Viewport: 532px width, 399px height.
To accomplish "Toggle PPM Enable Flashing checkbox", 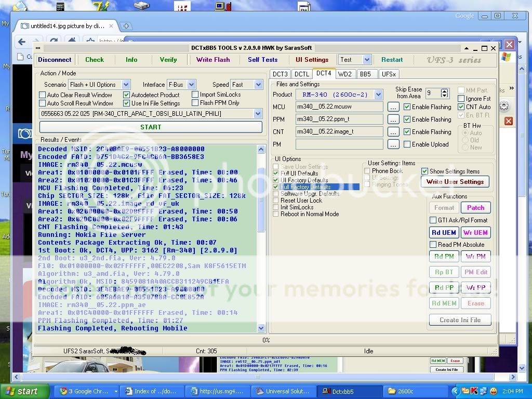I will coord(407,119).
